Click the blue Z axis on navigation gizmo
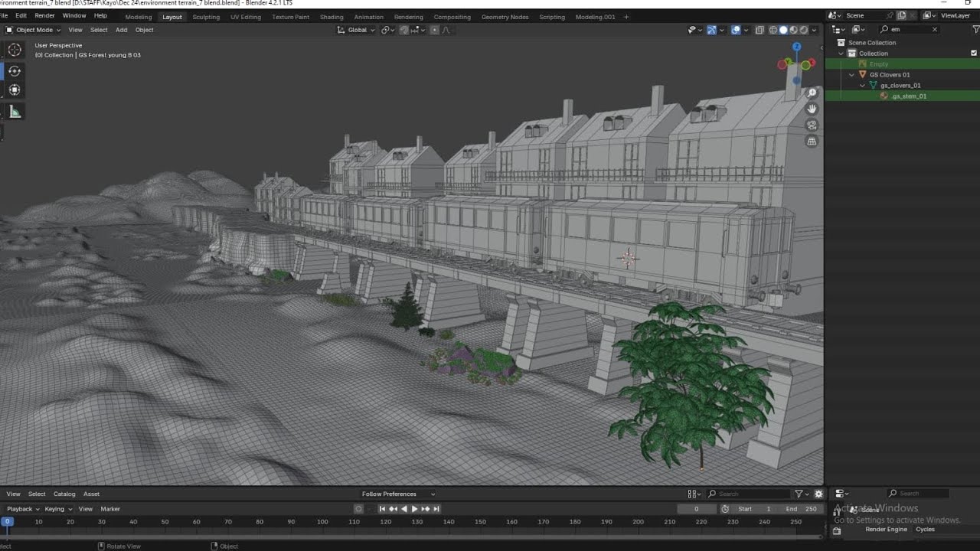The width and height of the screenshot is (980, 551). pyautogui.click(x=796, y=47)
